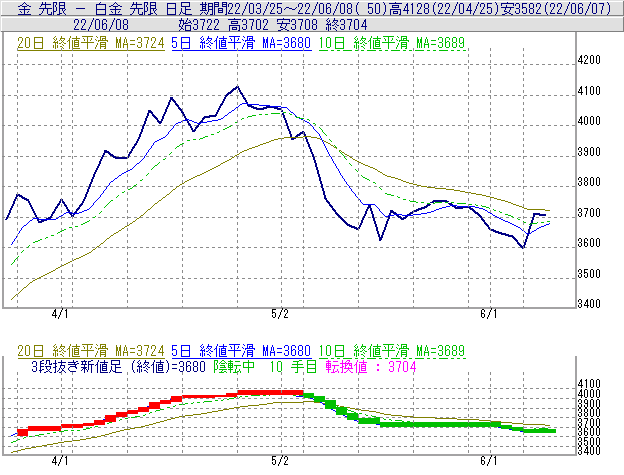Screen dimensions: 624x475
Task: Click the lower chart '6/1' date axis label
Action: point(488,461)
